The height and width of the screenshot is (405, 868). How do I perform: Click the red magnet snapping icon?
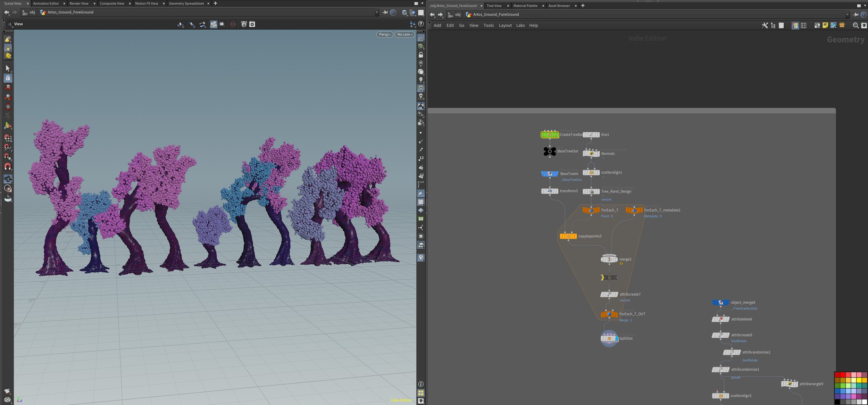(8, 167)
